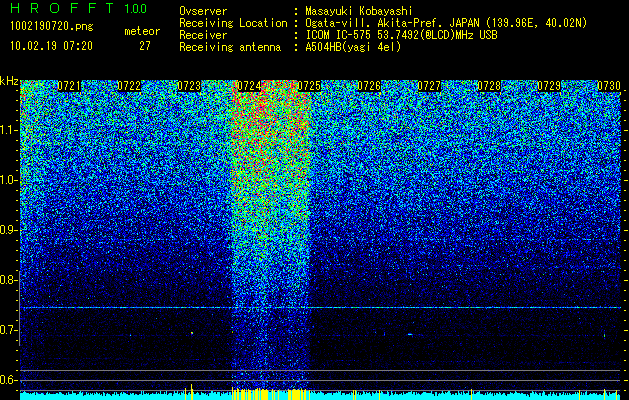Screen dimensions: 629x400
Task: Click the cyan signal level strip at bottom
Action: tap(320, 395)
